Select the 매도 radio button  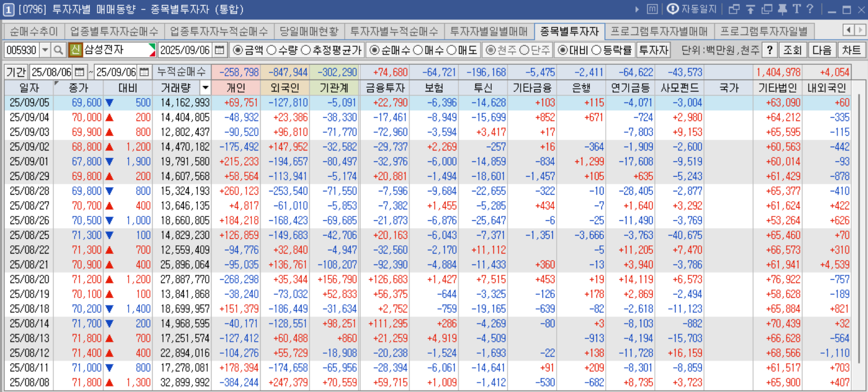pos(451,50)
